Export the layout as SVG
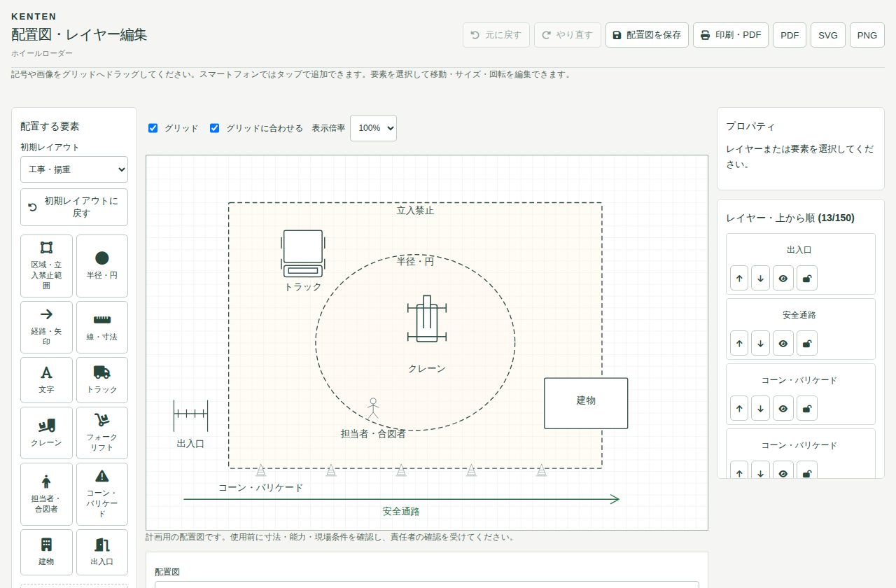Screen dimensions: 896x588 pyautogui.click(x=828, y=35)
